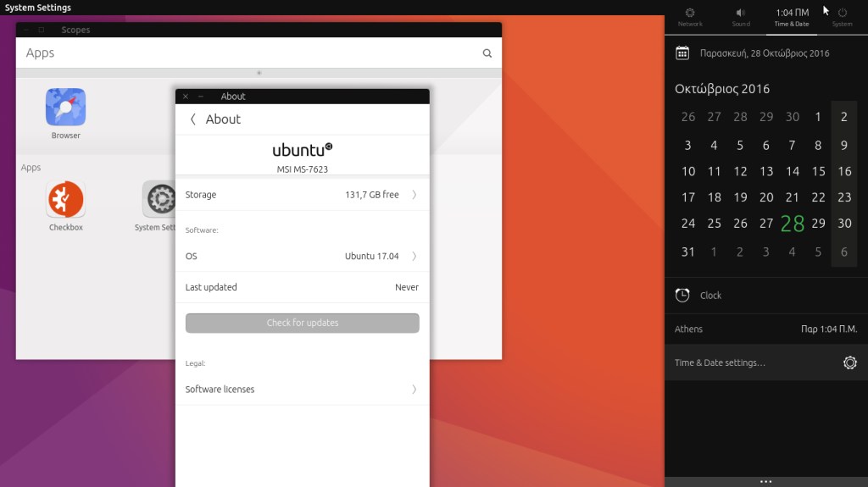Image resolution: width=868 pixels, height=487 pixels.
Task: Click the handle at the indicator panel bottom
Action: click(765, 481)
